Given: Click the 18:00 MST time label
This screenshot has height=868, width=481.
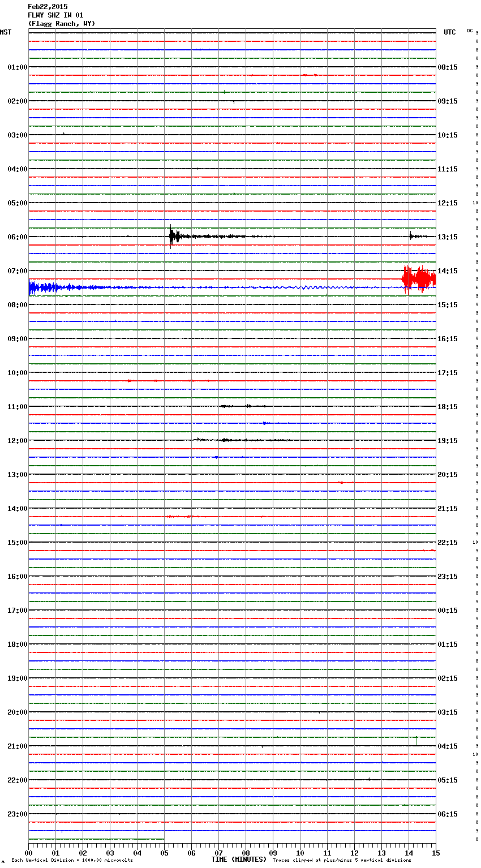Looking at the screenshot, I should tap(18, 644).
